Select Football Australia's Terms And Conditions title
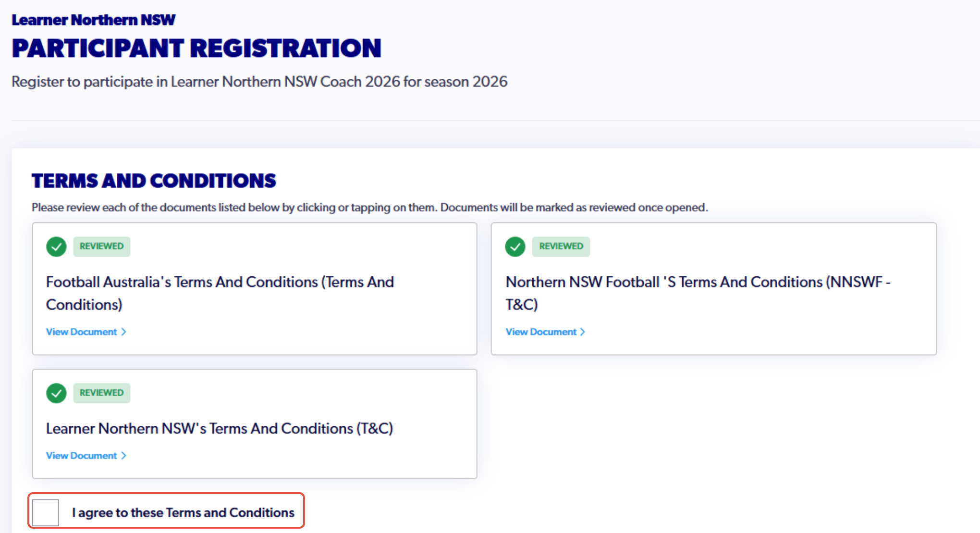The width and height of the screenshot is (980, 533). (220, 293)
